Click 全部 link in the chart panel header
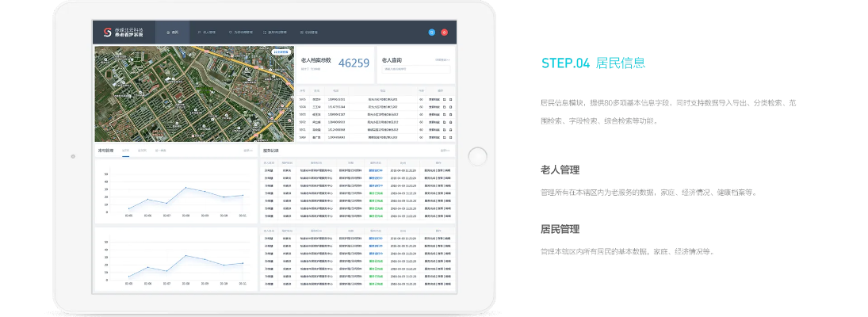Image resolution: width=868 pixels, height=317 pixels. pos(247,150)
